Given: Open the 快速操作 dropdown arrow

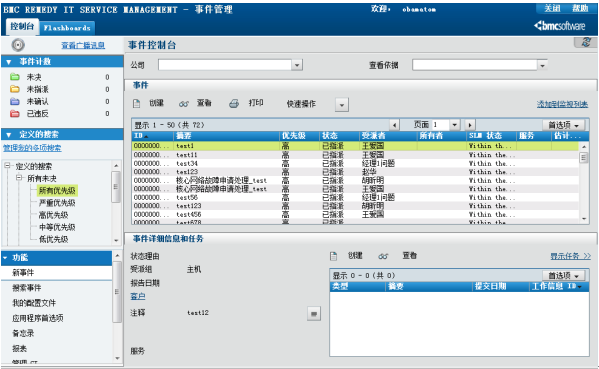Looking at the screenshot, I should (342, 105).
